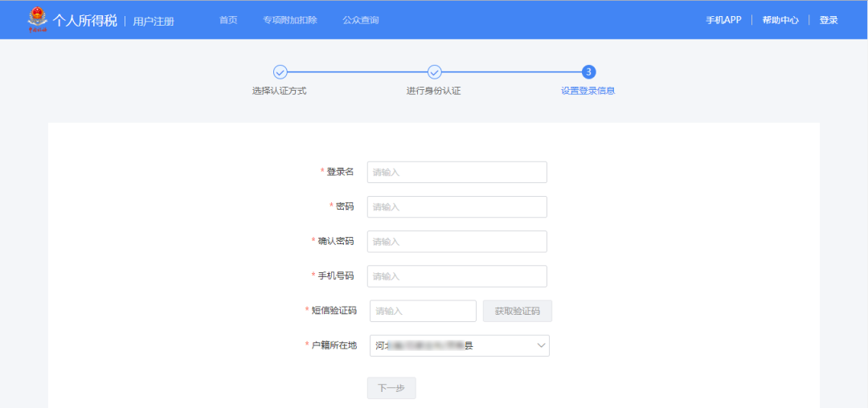
Task: Open the 手机APP link
Action: pyautogui.click(x=723, y=20)
